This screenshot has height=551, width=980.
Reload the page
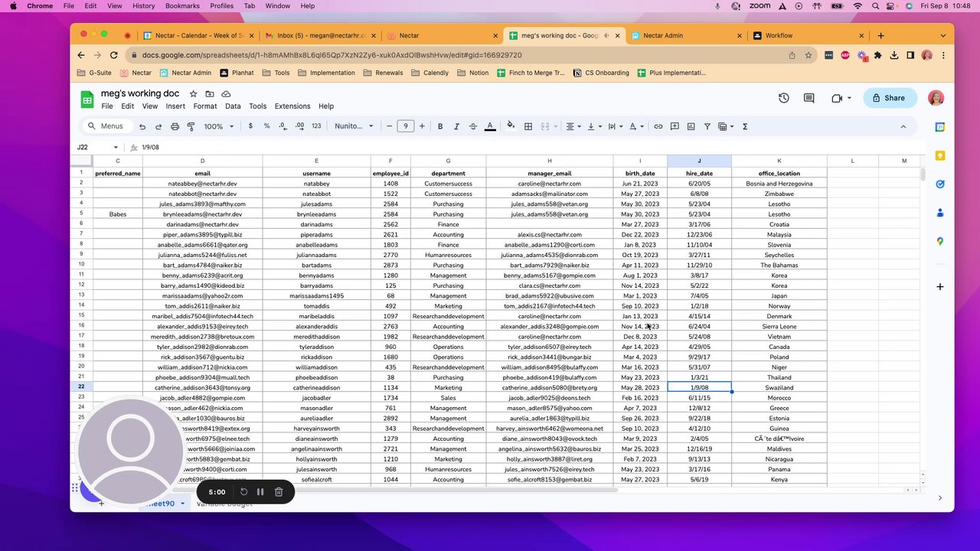click(x=114, y=55)
